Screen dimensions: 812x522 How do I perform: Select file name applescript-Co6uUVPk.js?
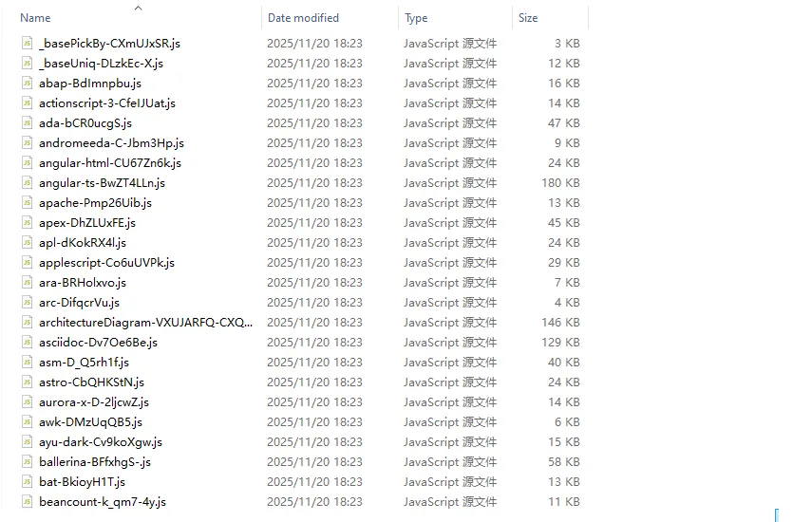tap(106, 262)
